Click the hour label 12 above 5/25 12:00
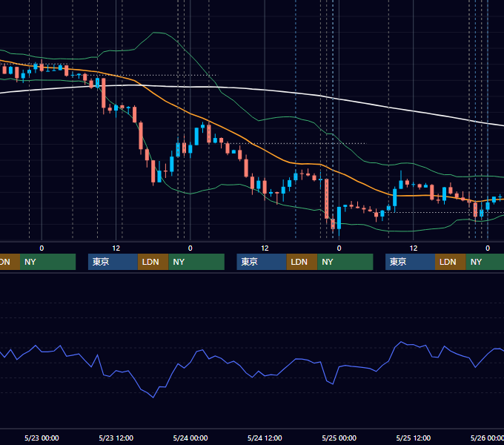 [x=414, y=248]
